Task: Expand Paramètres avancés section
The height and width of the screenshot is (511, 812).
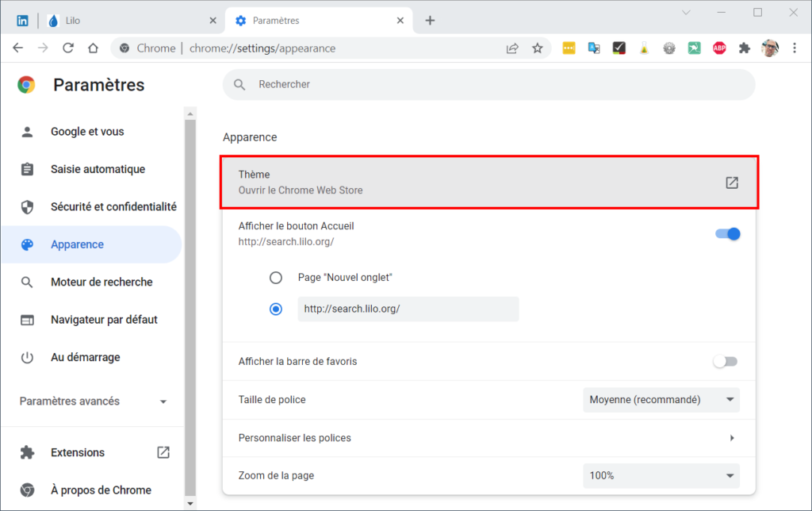Action: 92,401
